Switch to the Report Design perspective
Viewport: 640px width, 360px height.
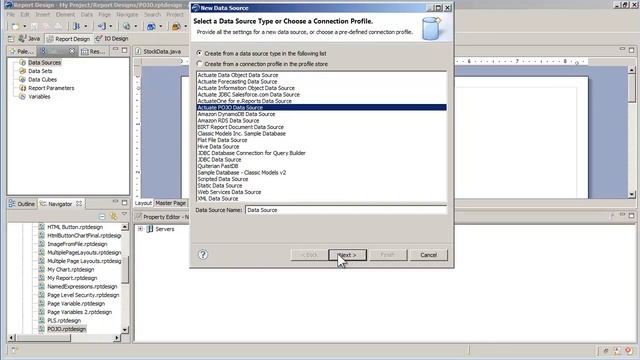(68, 39)
